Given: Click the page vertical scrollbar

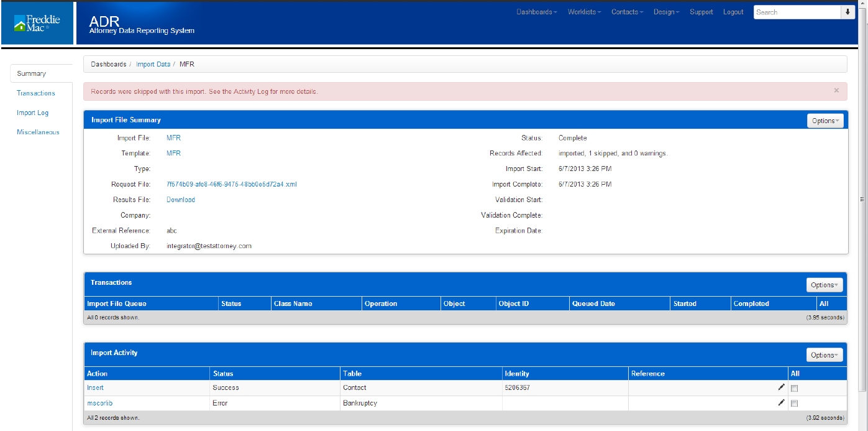Looking at the screenshot, I should click(862, 199).
